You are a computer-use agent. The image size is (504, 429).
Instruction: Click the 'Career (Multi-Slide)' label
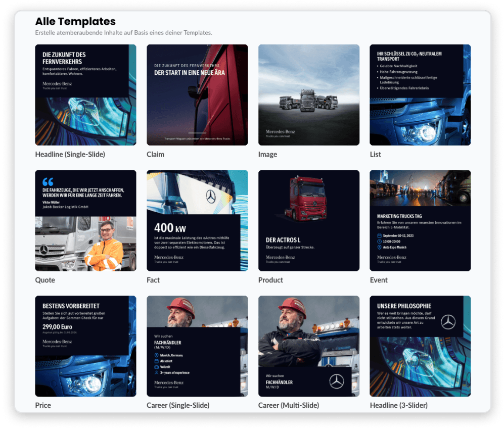pos(289,405)
